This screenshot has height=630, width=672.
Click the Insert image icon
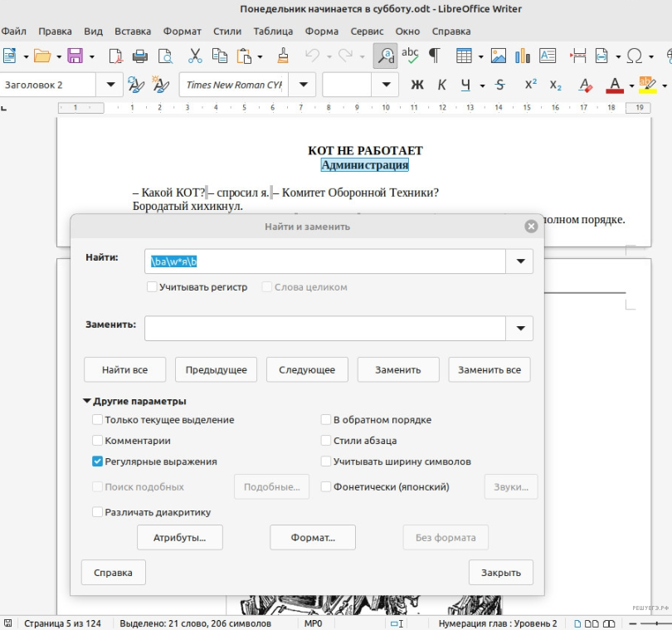499,56
